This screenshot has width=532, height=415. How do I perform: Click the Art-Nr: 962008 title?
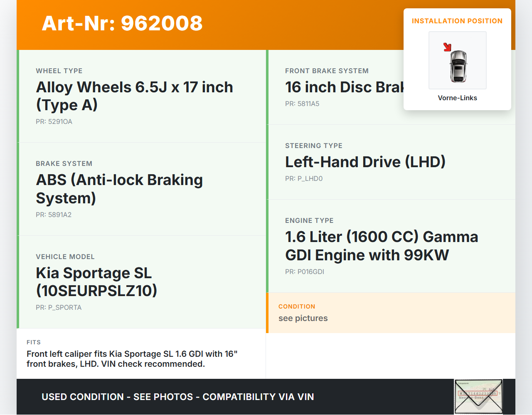[x=122, y=23]
